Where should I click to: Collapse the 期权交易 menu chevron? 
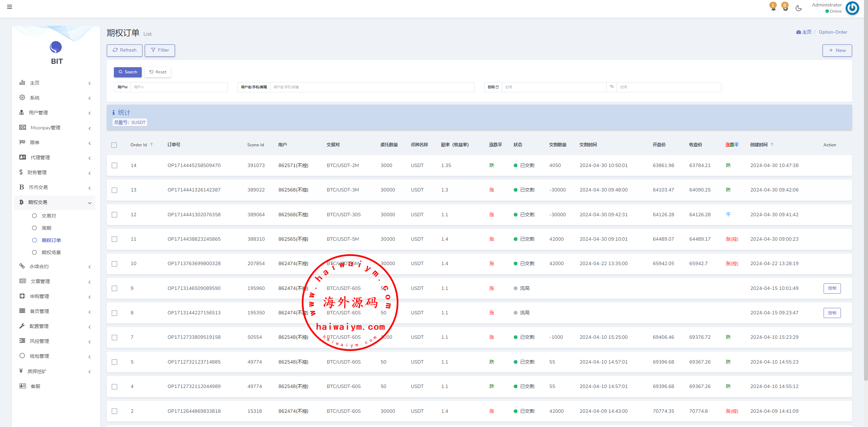(x=90, y=203)
